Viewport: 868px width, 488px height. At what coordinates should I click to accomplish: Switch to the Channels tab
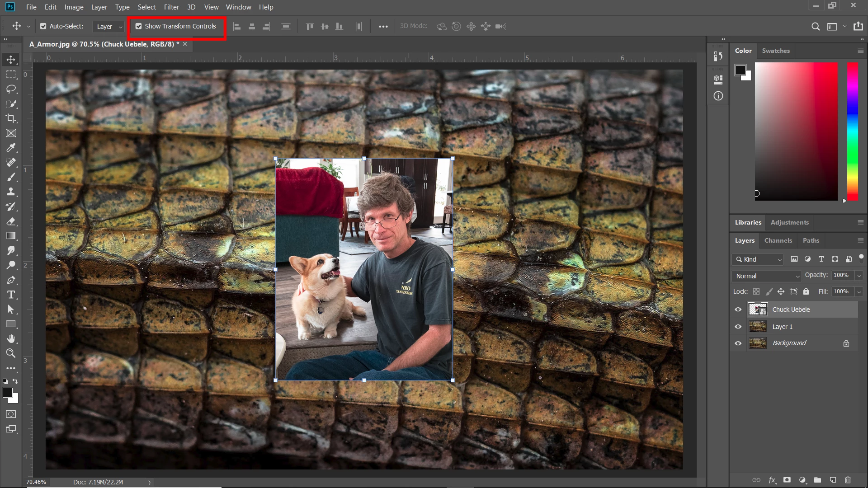[778, 240]
